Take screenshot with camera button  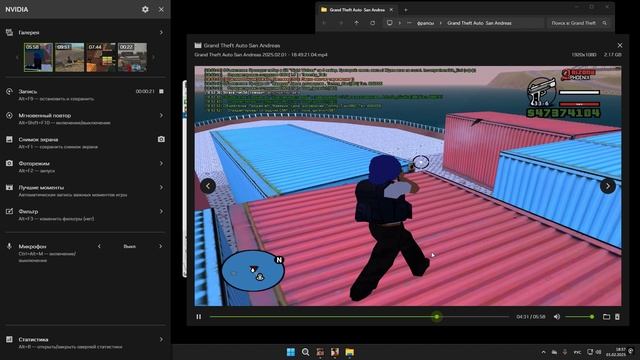[x=161, y=140]
